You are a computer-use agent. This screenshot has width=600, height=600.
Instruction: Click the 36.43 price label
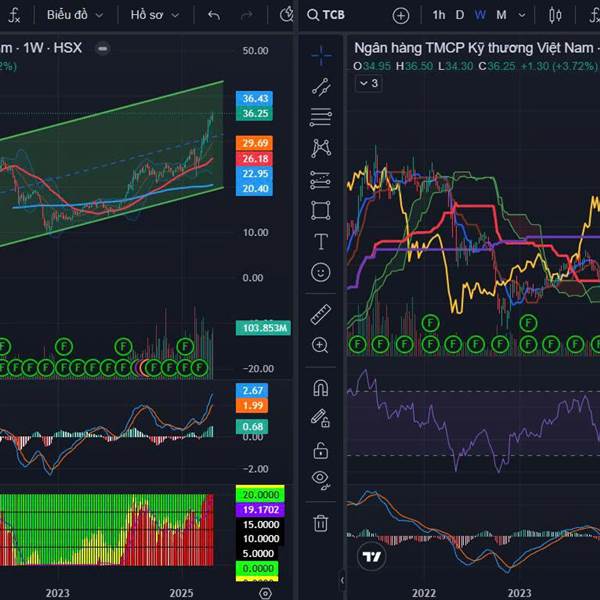click(x=254, y=98)
